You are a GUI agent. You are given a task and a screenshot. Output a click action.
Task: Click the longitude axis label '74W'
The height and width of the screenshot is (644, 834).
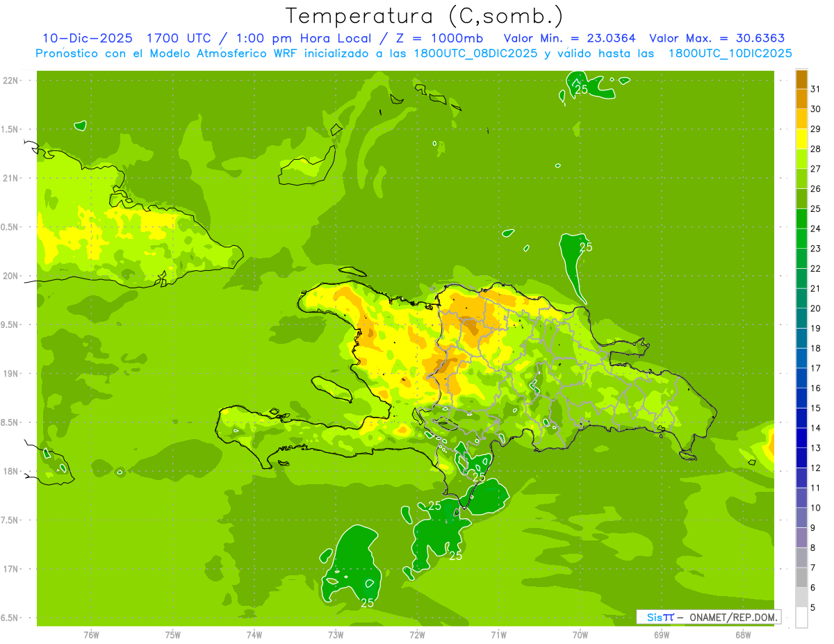click(254, 635)
